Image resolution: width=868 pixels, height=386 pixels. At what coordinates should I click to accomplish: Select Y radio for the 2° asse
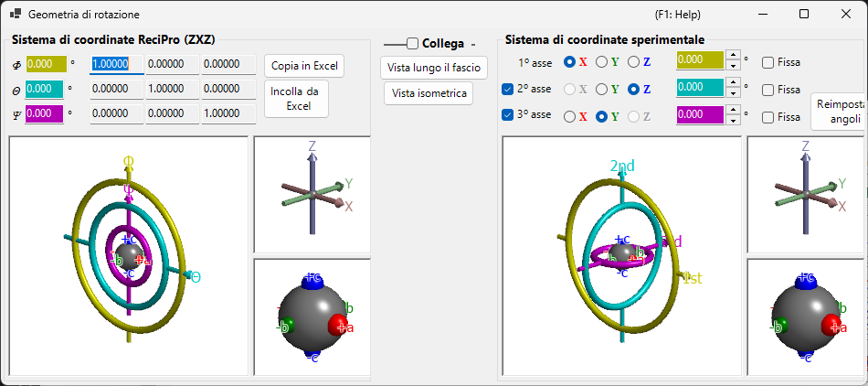[x=601, y=89]
